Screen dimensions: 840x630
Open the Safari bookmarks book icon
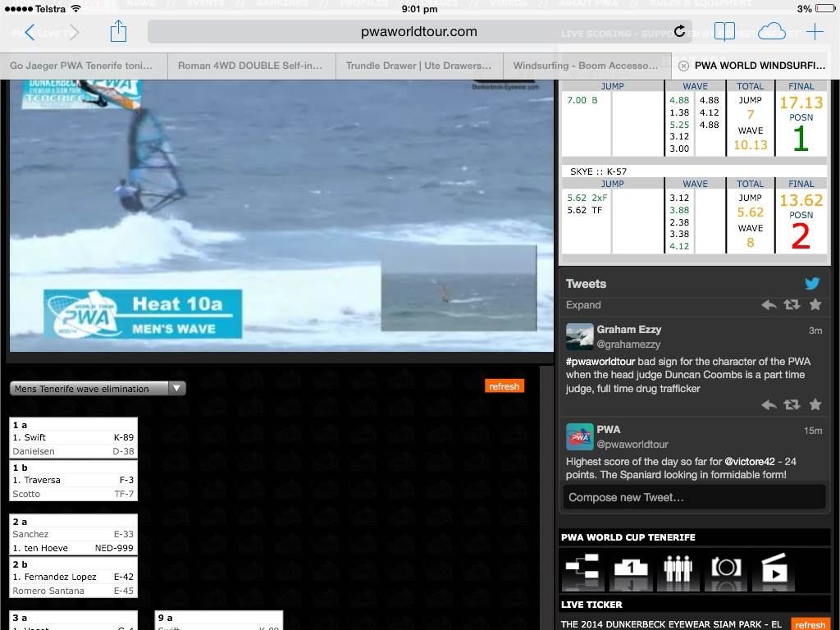(724, 32)
